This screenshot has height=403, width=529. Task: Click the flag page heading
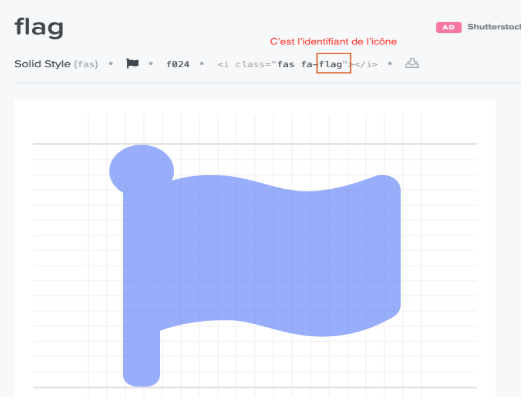click(39, 28)
